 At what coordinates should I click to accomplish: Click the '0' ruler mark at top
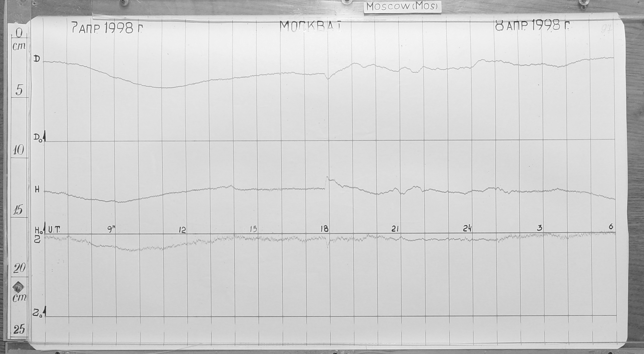tap(19, 33)
